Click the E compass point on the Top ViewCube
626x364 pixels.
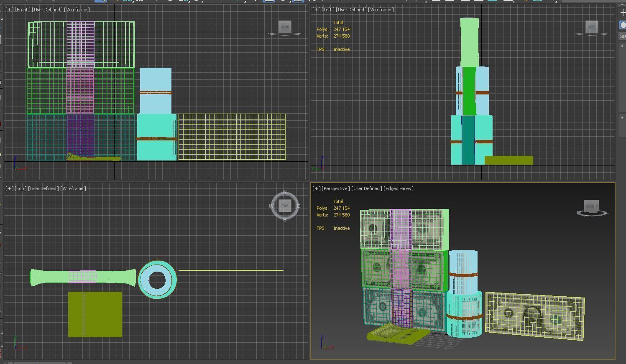point(299,206)
